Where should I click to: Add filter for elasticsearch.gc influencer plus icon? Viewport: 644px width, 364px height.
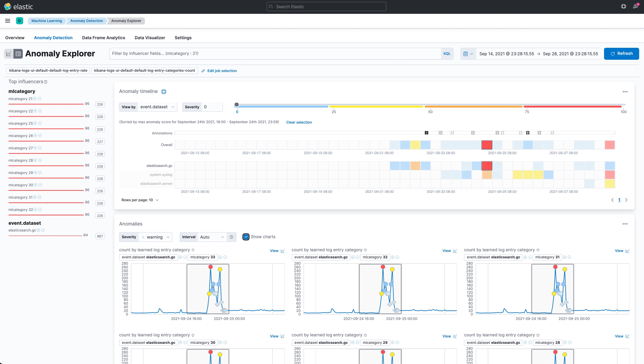38,230
